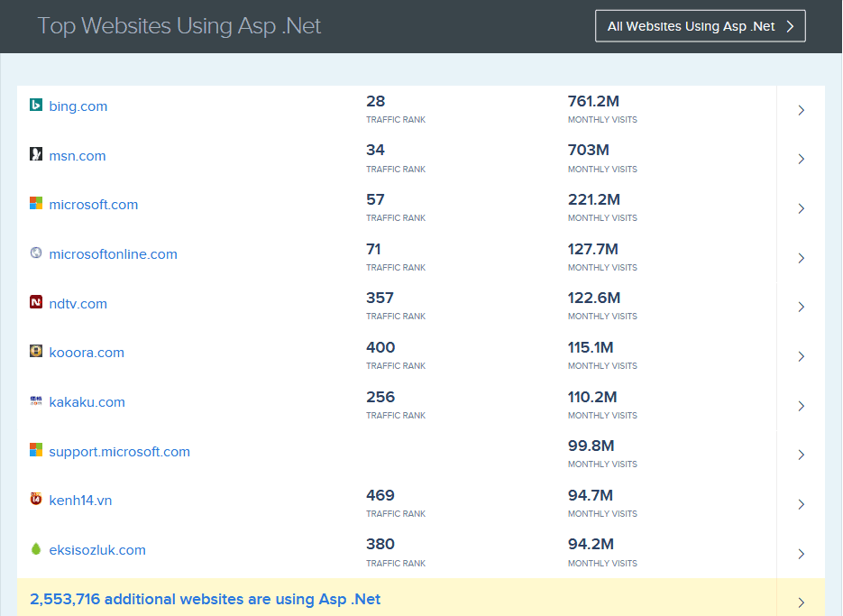Expand the chevron on the eksisozluk.com row
This screenshot has width=843, height=616.
[x=801, y=554]
